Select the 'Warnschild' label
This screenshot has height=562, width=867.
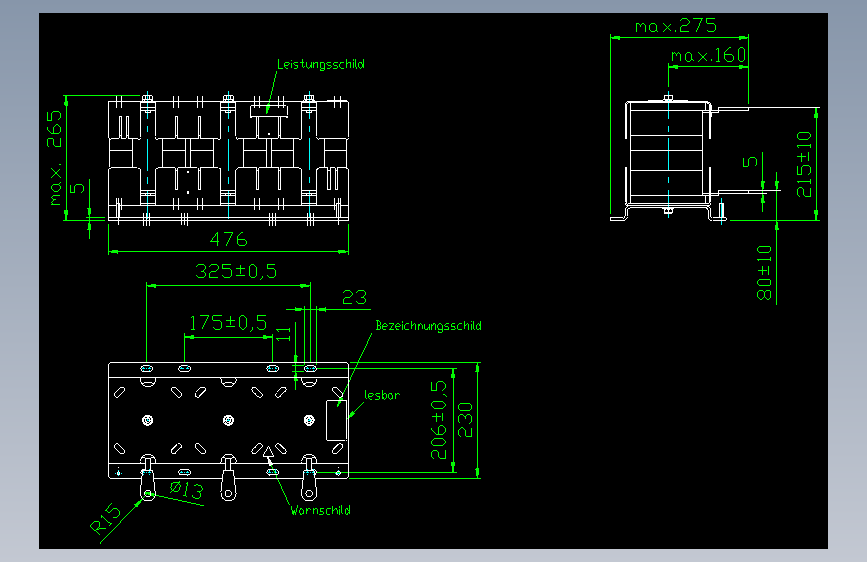(321, 511)
